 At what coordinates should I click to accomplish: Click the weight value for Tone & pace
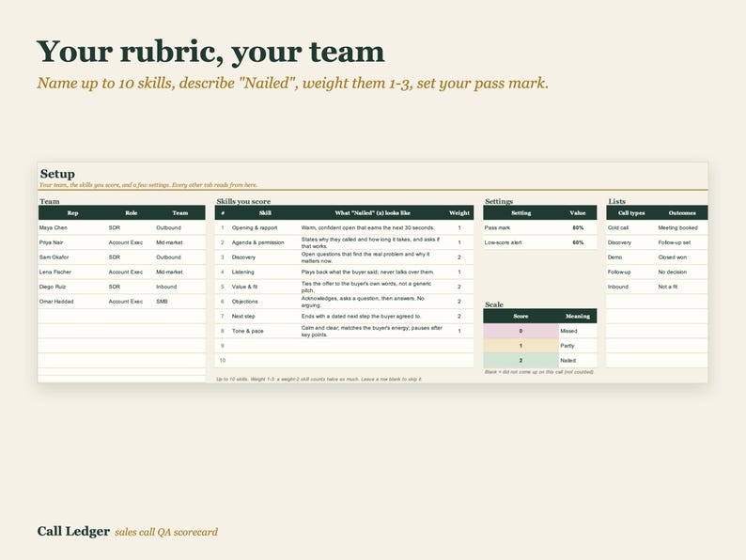pyautogui.click(x=459, y=331)
